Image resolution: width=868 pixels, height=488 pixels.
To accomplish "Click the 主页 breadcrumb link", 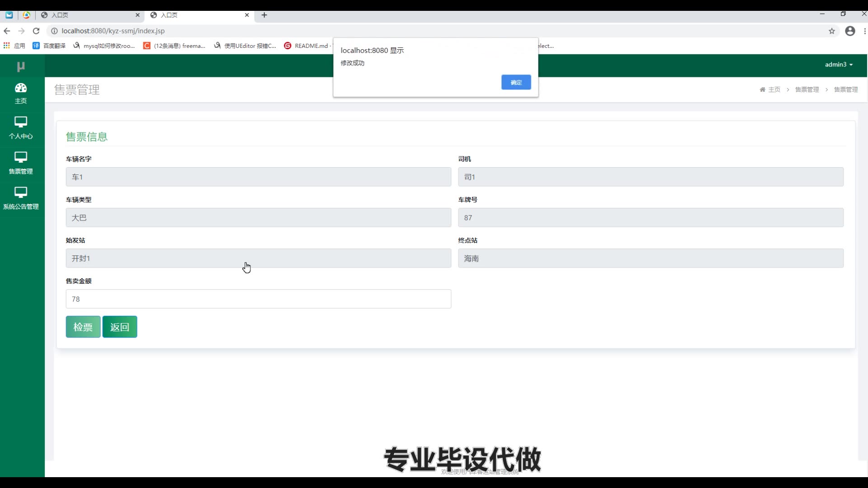I will (774, 89).
